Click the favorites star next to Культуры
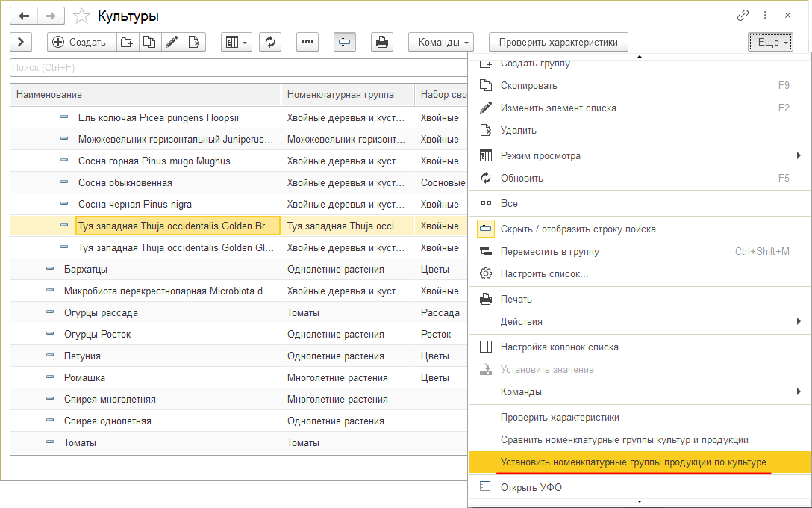The height and width of the screenshot is (508, 812). click(x=84, y=16)
